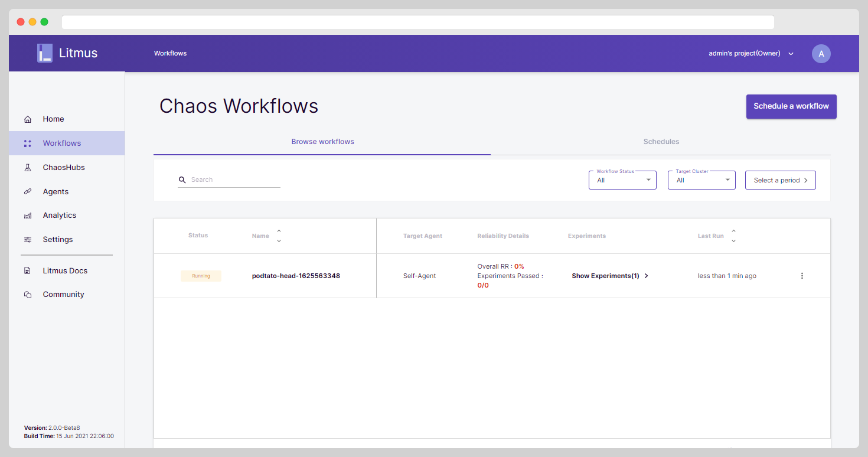
Task: Click the Version 2.0.0-Beta8 text
Action: tap(52, 428)
